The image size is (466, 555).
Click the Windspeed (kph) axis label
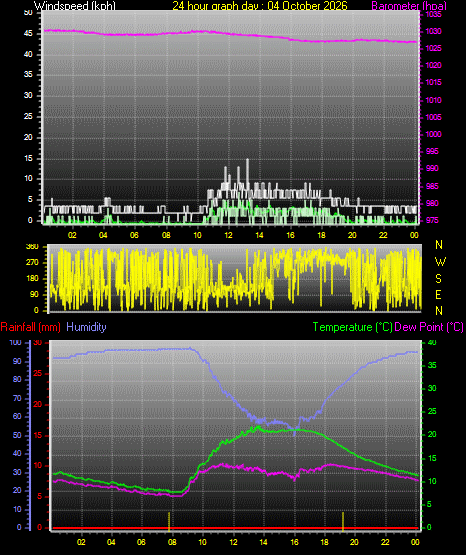75,5
